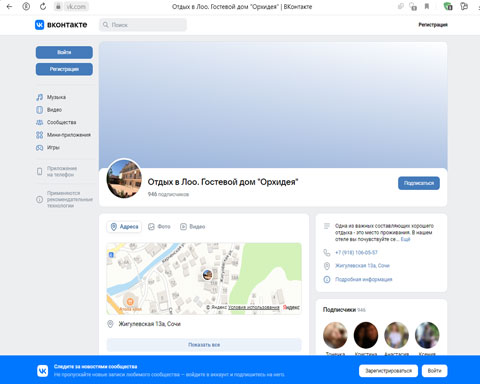This screenshot has width=480, height=384.
Task: Open the Yandex browser home icon
Action: coord(26,6)
